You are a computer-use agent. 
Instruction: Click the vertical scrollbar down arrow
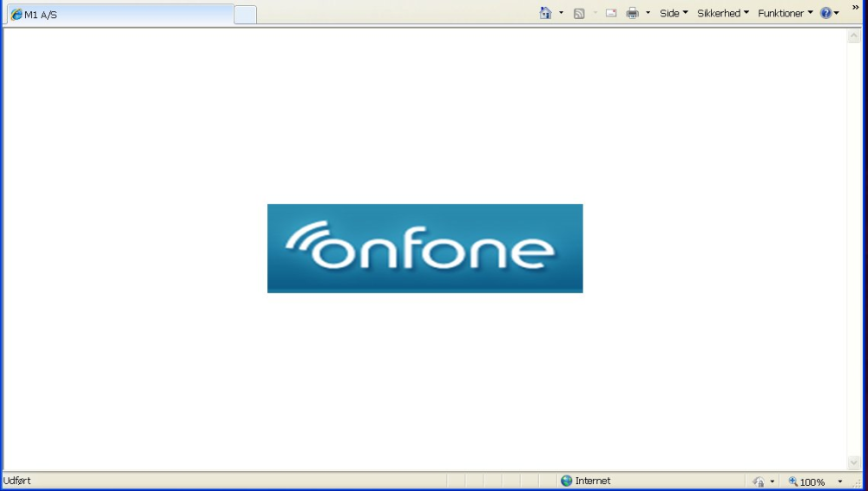point(853,462)
